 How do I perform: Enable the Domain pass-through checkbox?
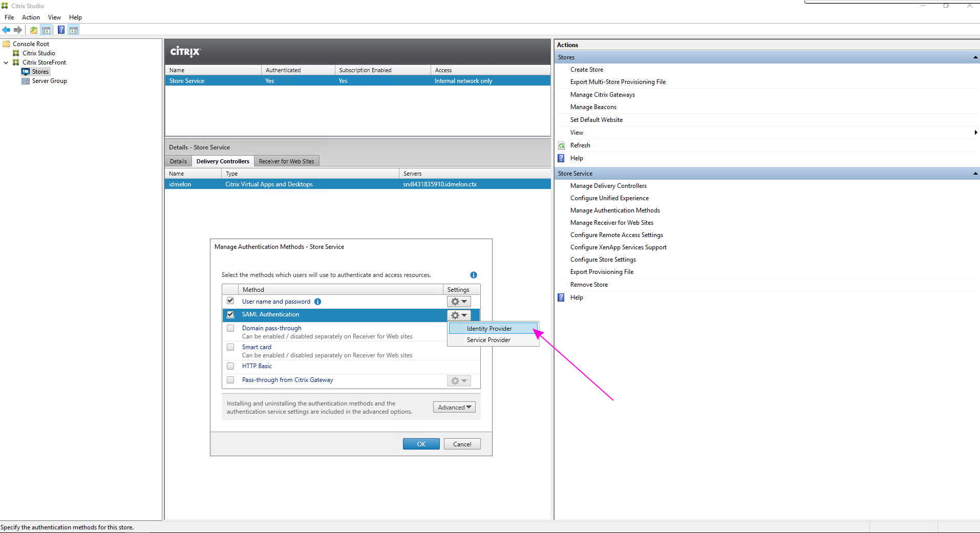point(230,328)
